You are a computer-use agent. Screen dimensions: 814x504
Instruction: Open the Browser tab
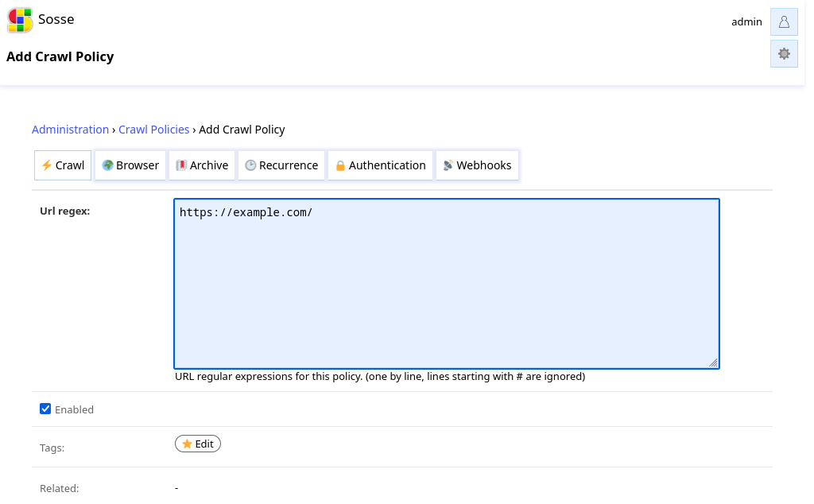pyautogui.click(x=130, y=165)
